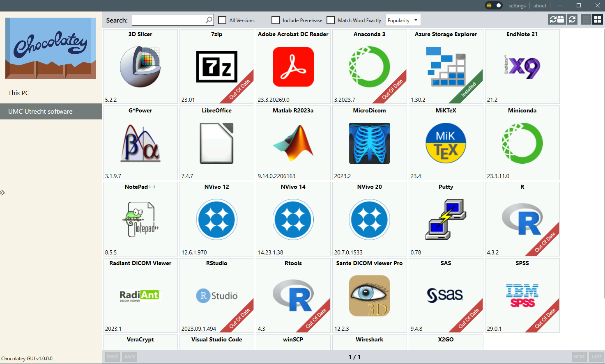The height and width of the screenshot is (364, 605).
Task: Click the Miniconda version 23.3.11.0 text
Action: [x=498, y=176]
